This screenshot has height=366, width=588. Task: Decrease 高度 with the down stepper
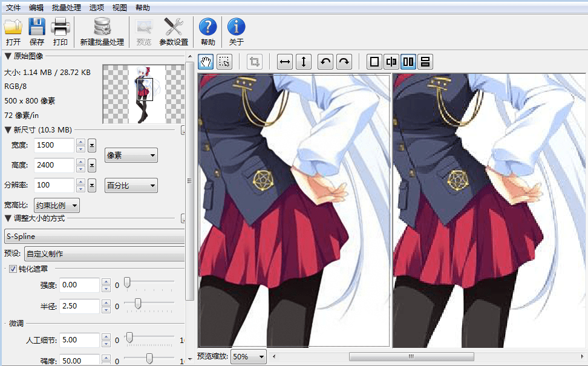pyautogui.click(x=80, y=169)
